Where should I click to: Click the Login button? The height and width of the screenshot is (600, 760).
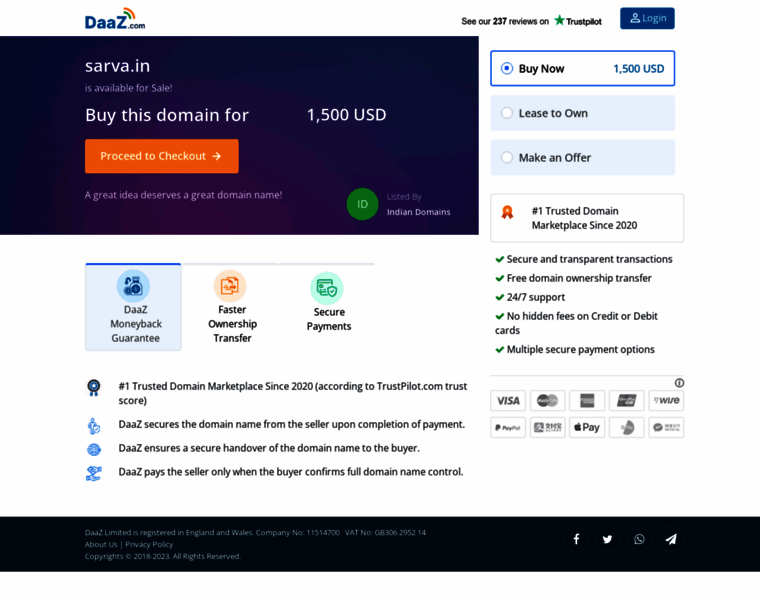pos(647,18)
